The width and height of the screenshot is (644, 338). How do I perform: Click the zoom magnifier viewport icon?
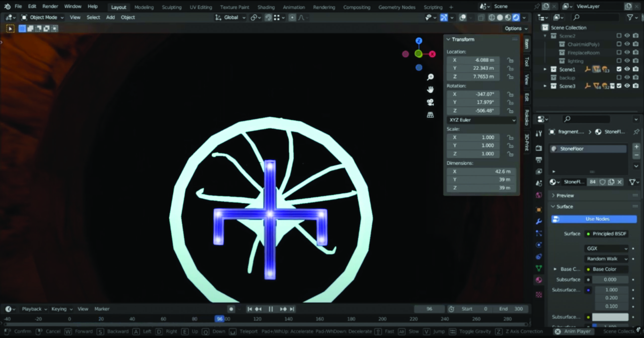pyautogui.click(x=430, y=77)
